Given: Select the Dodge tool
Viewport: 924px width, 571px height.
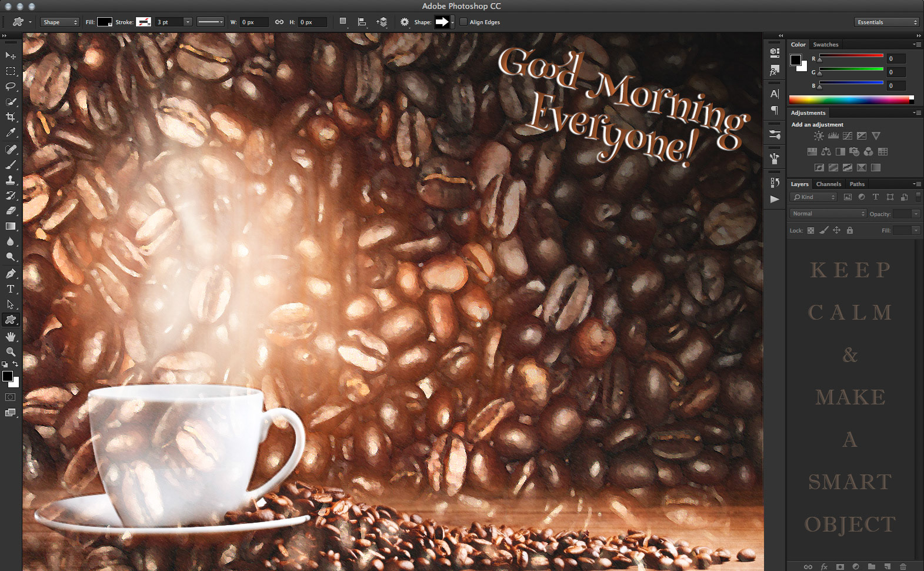Looking at the screenshot, I should 11,257.
